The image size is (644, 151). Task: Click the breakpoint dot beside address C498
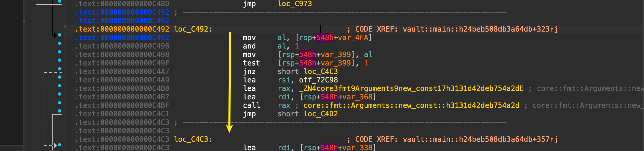[60, 52]
